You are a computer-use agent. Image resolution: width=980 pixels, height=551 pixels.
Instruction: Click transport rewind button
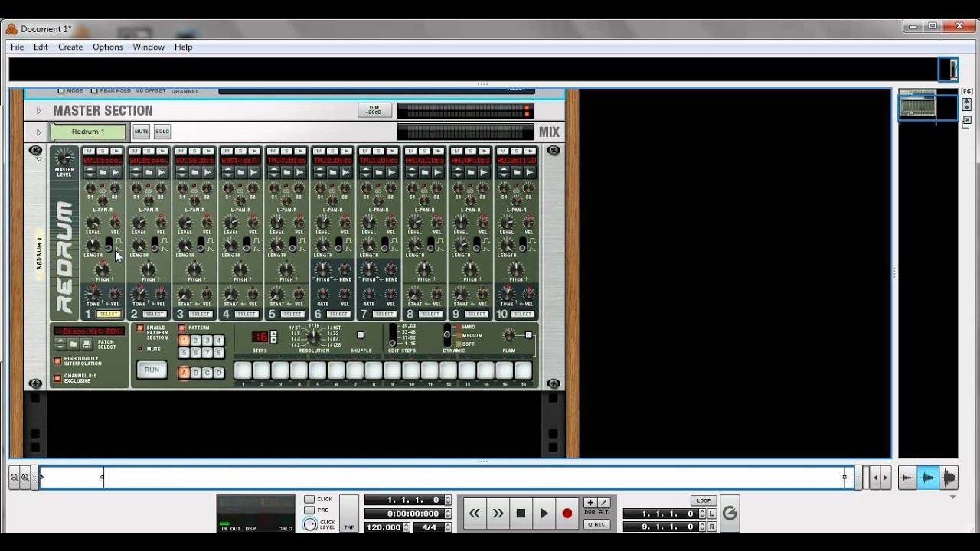coord(475,514)
